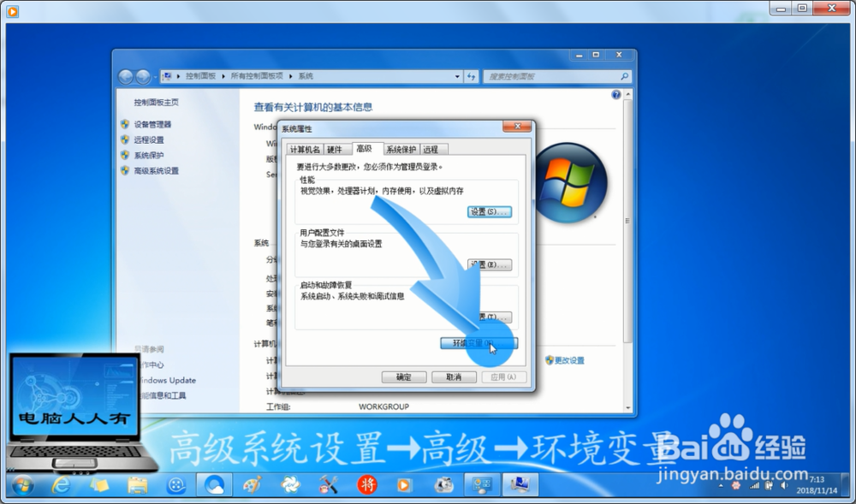Switch to the System Properties taskbar window
Viewport: 856px width, 504px height.
(x=520, y=484)
